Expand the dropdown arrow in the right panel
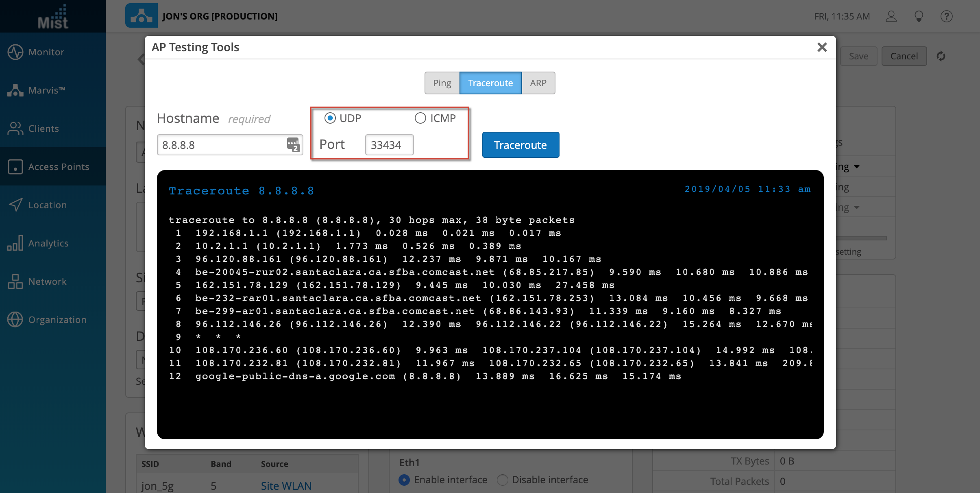 (857, 167)
